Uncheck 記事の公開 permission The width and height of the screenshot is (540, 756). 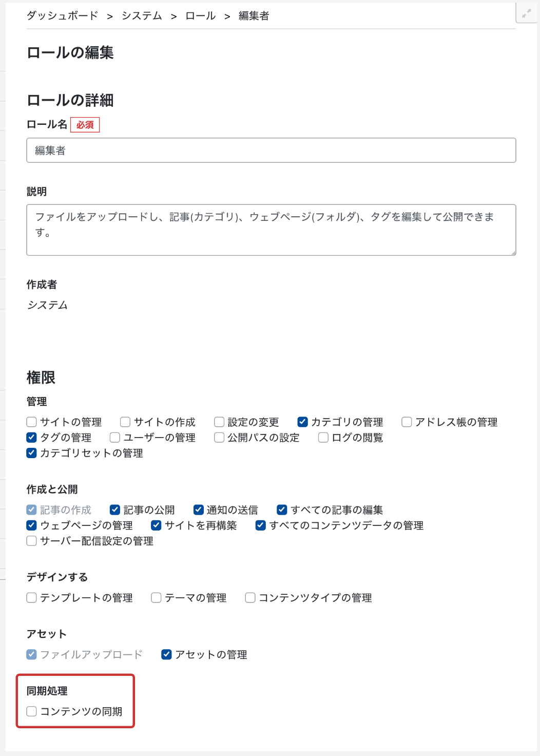[x=115, y=510]
